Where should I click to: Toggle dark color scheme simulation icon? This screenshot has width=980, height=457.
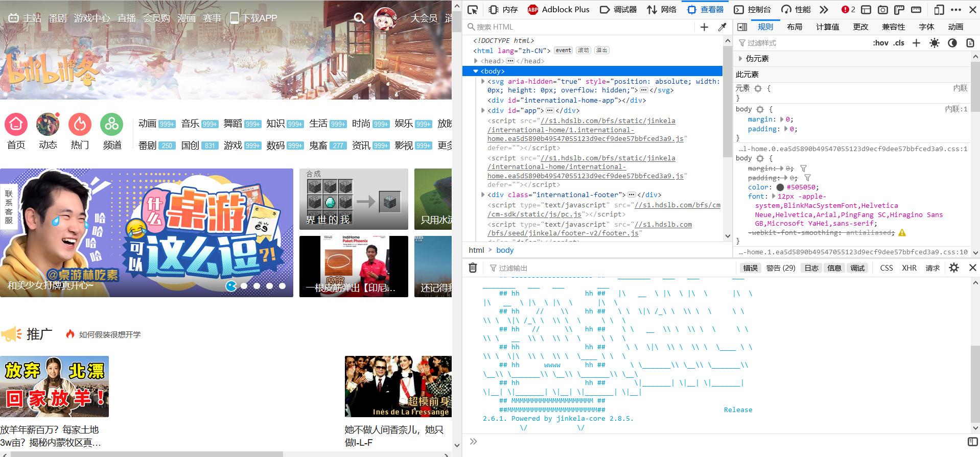point(952,43)
